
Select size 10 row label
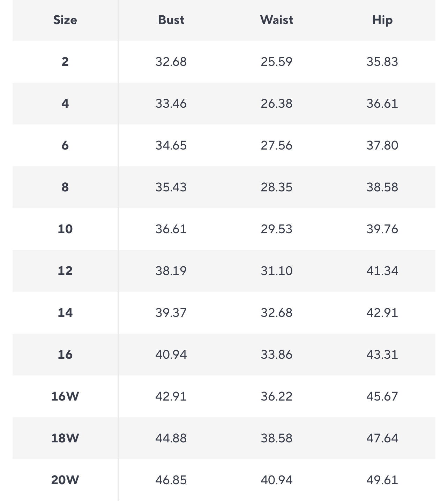[65, 229]
